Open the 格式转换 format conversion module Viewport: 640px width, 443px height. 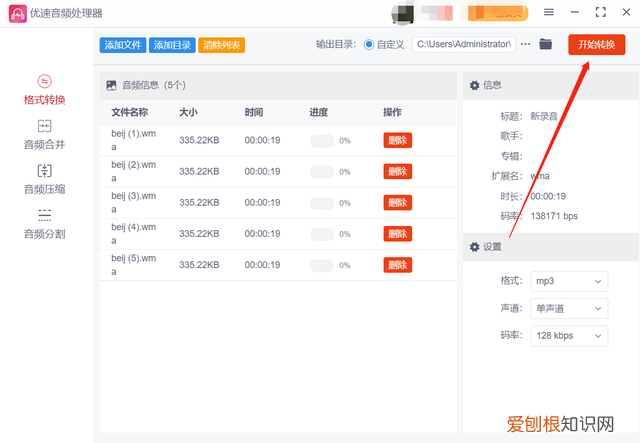44,90
